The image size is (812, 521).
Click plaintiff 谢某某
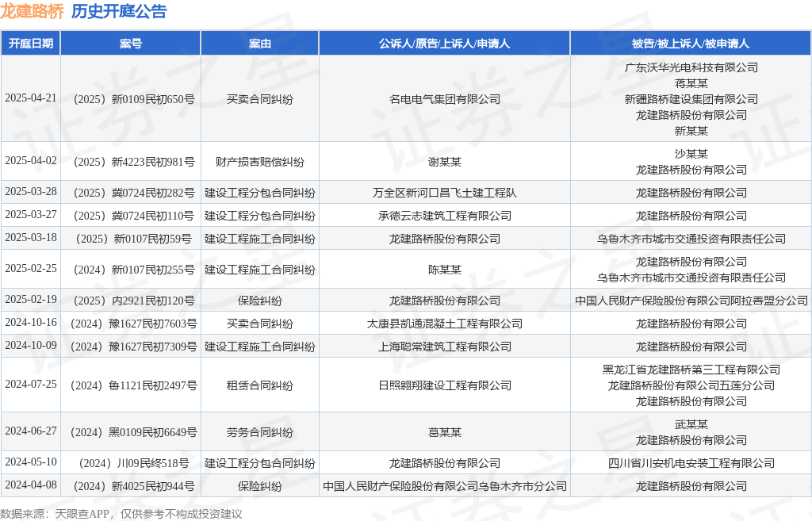[x=444, y=162]
